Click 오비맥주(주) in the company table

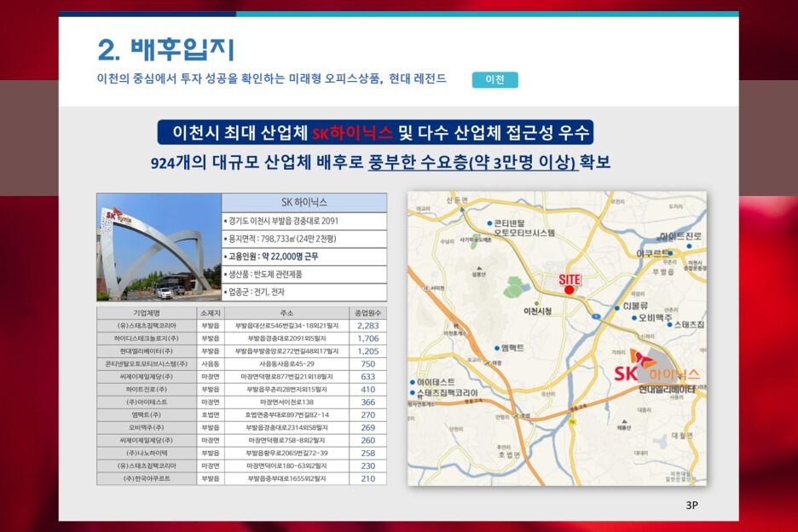point(147,428)
